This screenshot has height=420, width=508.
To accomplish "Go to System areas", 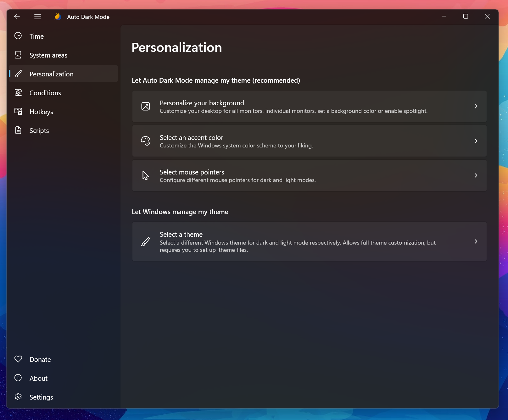I will 64,55.
